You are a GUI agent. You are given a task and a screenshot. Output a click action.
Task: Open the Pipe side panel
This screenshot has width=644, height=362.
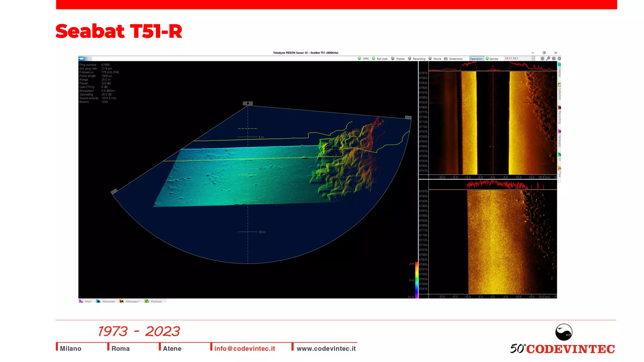click(x=559, y=172)
